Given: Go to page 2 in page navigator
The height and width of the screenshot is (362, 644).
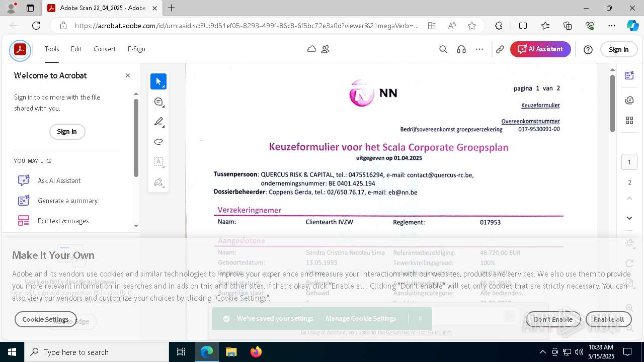Looking at the screenshot, I should pyautogui.click(x=629, y=182).
